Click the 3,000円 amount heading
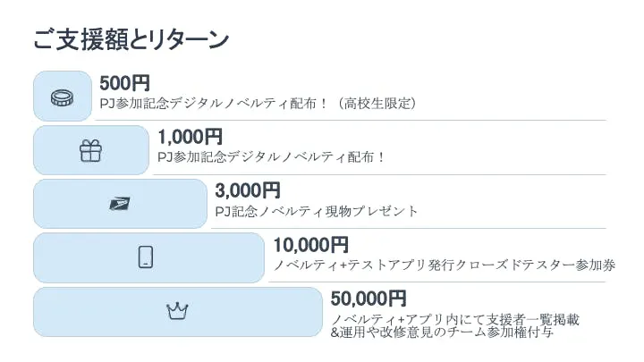Screen dimensions: 644x362 248,190
